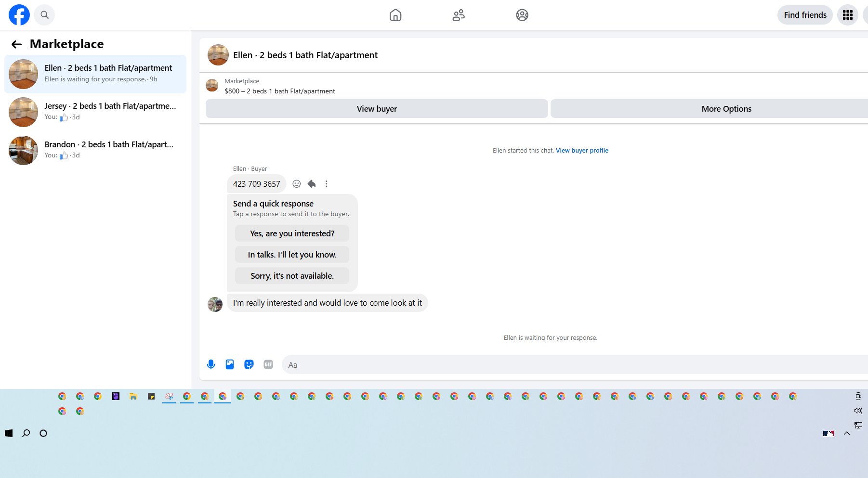Click the network monitor tray icon

(858, 425)
